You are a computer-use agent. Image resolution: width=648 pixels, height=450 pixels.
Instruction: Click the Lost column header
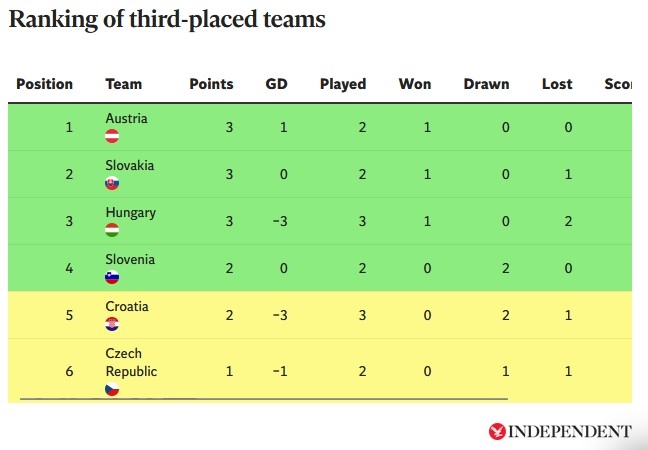pyautogui.click(x=557, y=85)
